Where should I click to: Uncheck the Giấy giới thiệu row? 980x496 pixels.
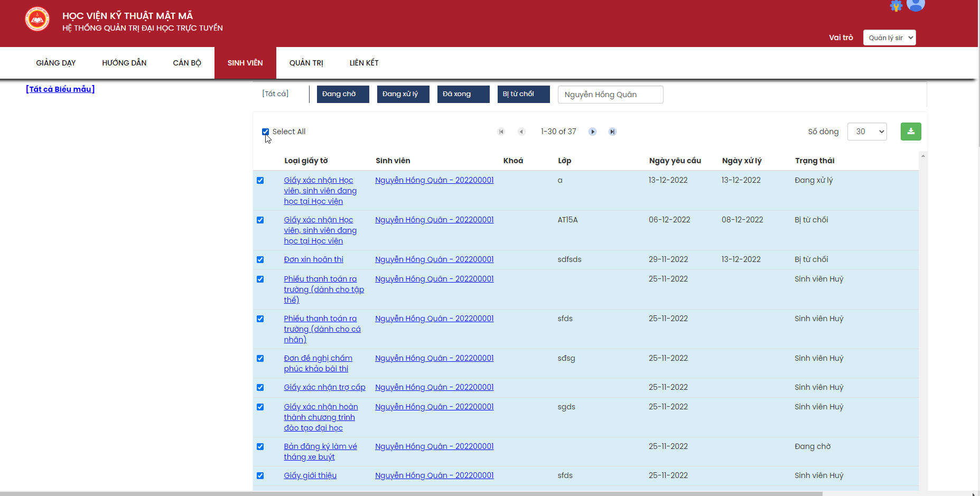click(x=260, y=476)
